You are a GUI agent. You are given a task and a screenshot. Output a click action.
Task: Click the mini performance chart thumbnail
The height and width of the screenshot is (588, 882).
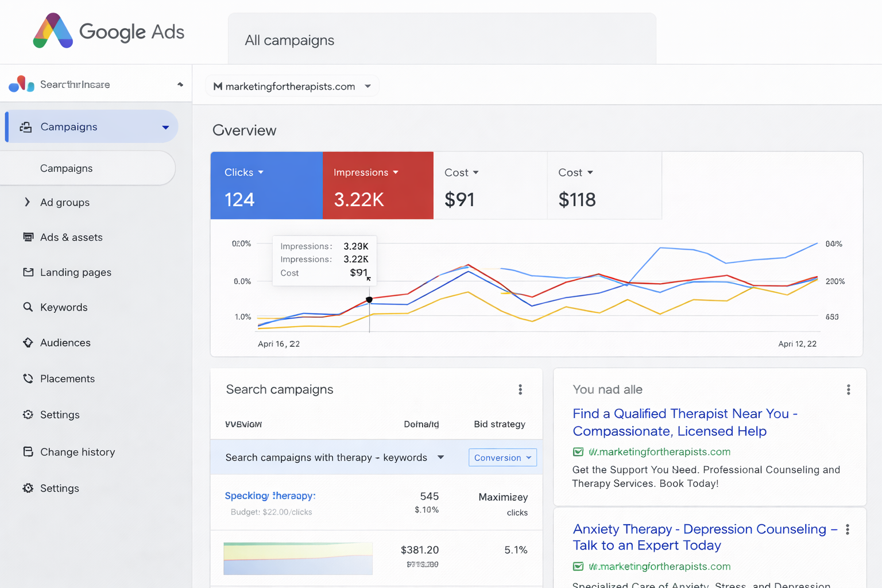point(297,558)
